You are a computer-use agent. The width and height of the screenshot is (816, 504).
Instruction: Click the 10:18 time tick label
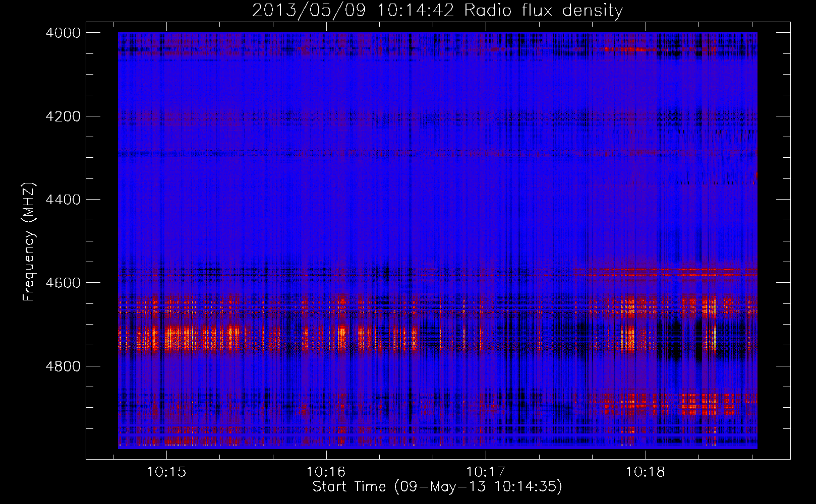[646, 472]
